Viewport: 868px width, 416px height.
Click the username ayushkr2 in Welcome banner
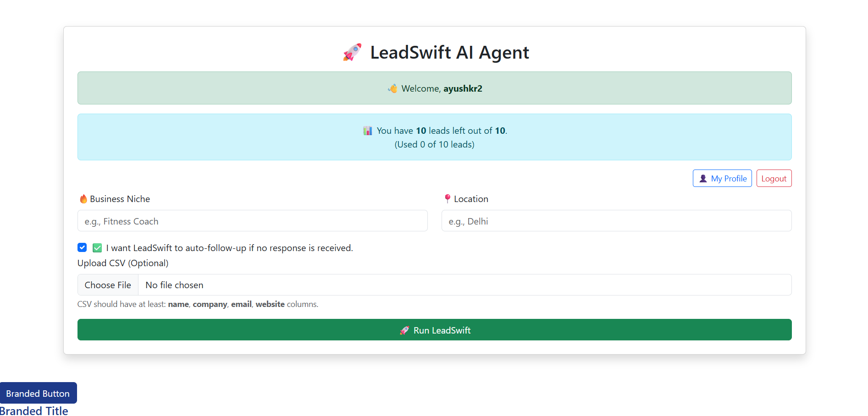[463, 88]
